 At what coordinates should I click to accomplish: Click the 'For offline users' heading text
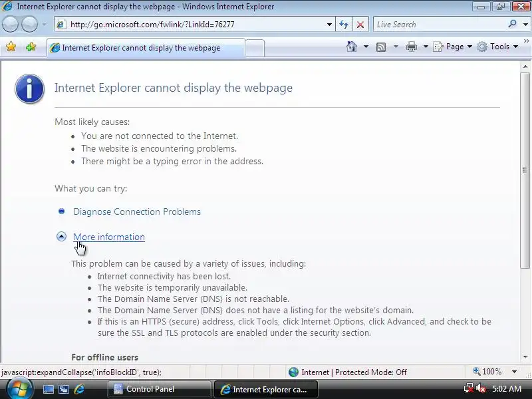(105, 357)
